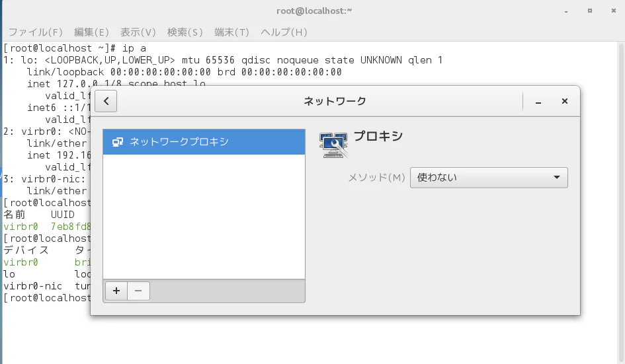Viewport: 625px width, 364px height.
Task: Close the root@localhost terminal window
Action: tap(614, 11)
